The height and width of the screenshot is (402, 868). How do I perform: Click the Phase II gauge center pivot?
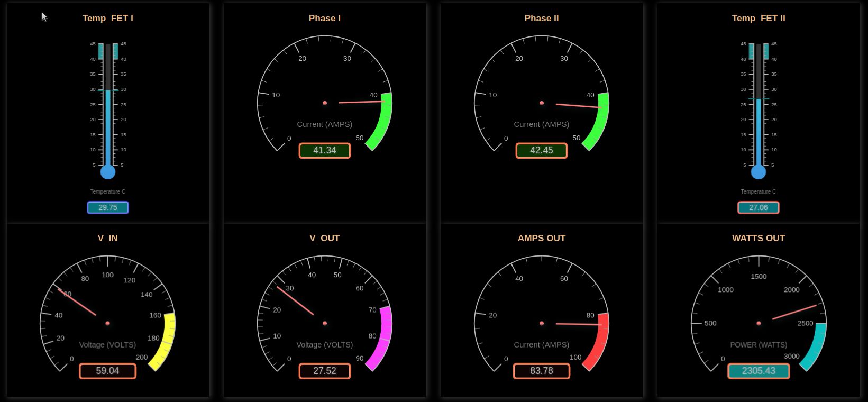pos(542,103)
